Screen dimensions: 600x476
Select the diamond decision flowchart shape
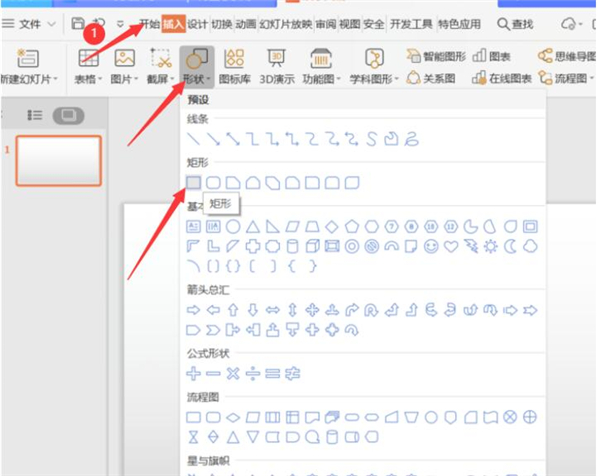[233, 416]
